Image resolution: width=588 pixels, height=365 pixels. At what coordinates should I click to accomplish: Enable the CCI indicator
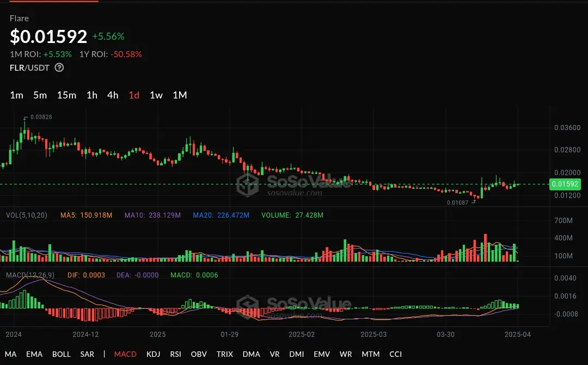(396, 354)
